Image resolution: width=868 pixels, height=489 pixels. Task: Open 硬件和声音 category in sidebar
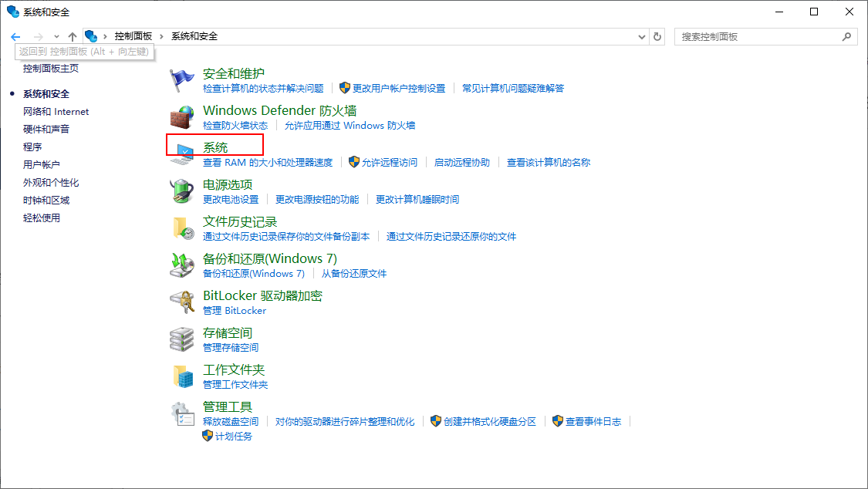click(x=46, y=129)
